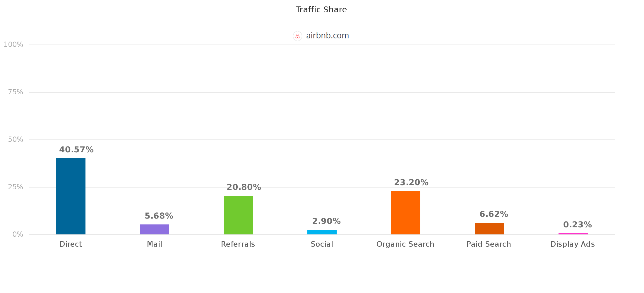The height and width of the screenshot is (293, 644).
Task: Click the 6.62% value label
Action: pyautogui.click(x=494, y=214)
